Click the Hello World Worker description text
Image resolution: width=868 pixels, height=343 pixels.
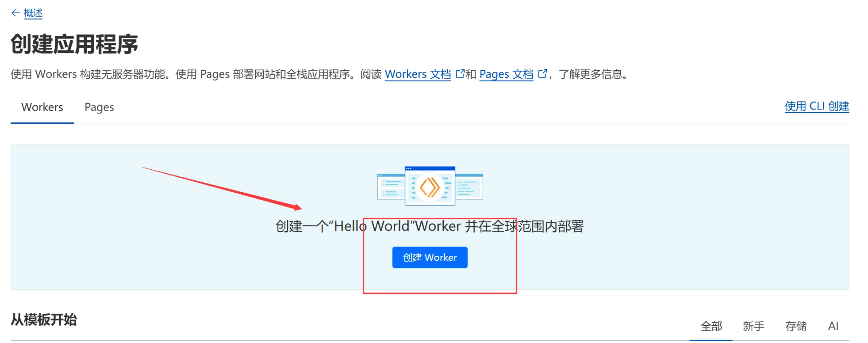click(x=430, y=226)
